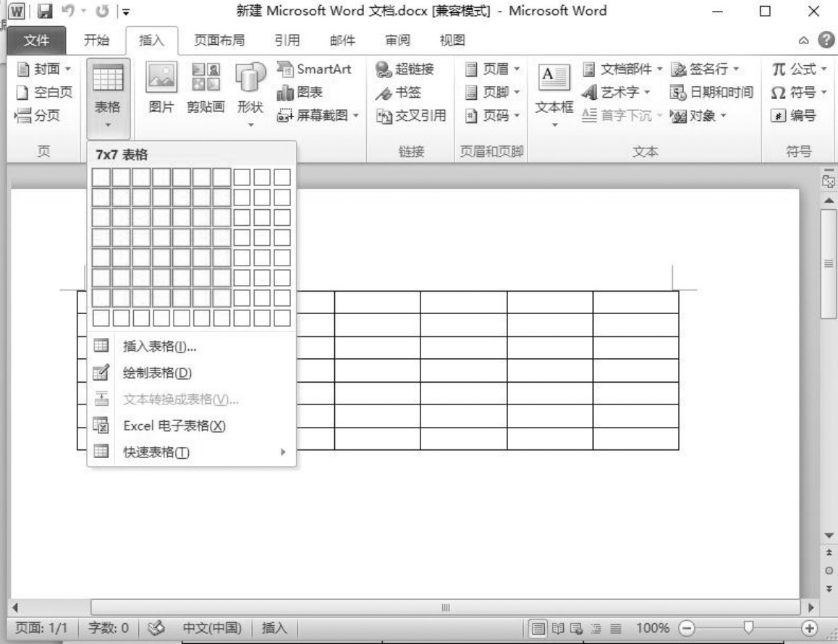Switch to the 页面布局 (Page Layout) tab

(x=219, y=40)
